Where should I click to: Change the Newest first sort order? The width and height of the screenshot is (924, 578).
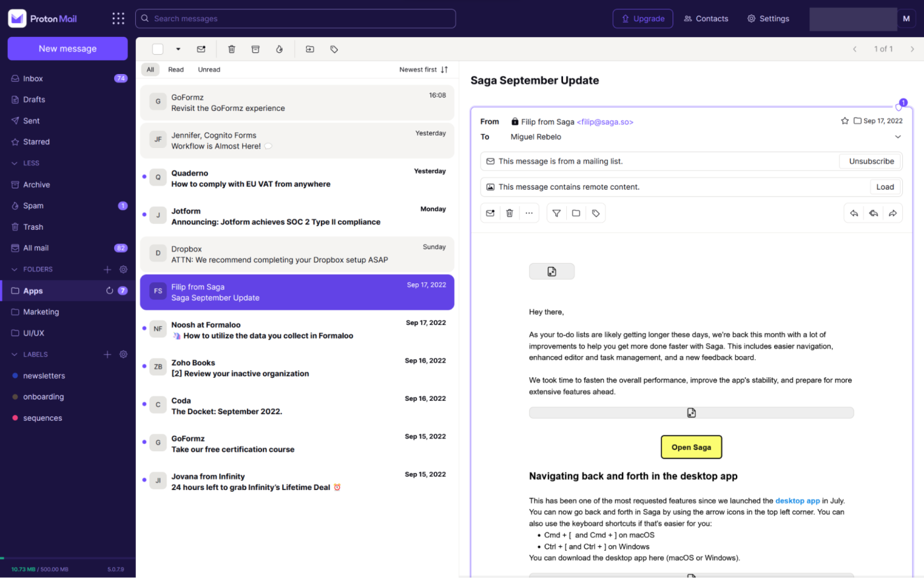(x=424, y=69)
